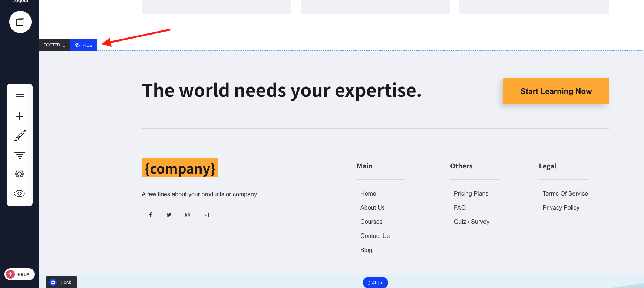Image resolution: width=644 pixels, height=288 pixels.
Task: Open the Pricing Plans footer link
Action: click(x=471, y=193)
